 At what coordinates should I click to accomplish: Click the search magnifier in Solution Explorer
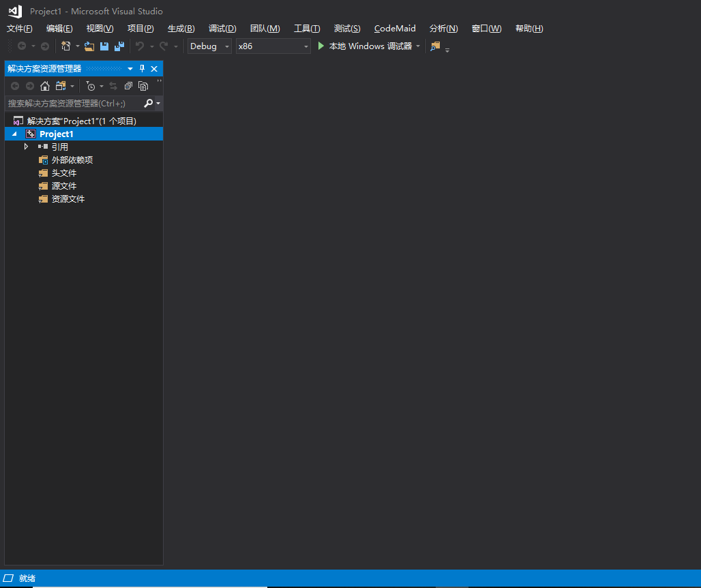149,103
